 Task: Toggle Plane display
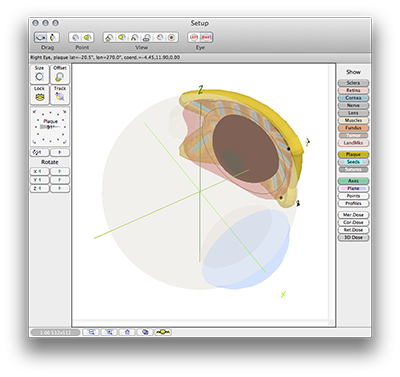coord(353,188)
